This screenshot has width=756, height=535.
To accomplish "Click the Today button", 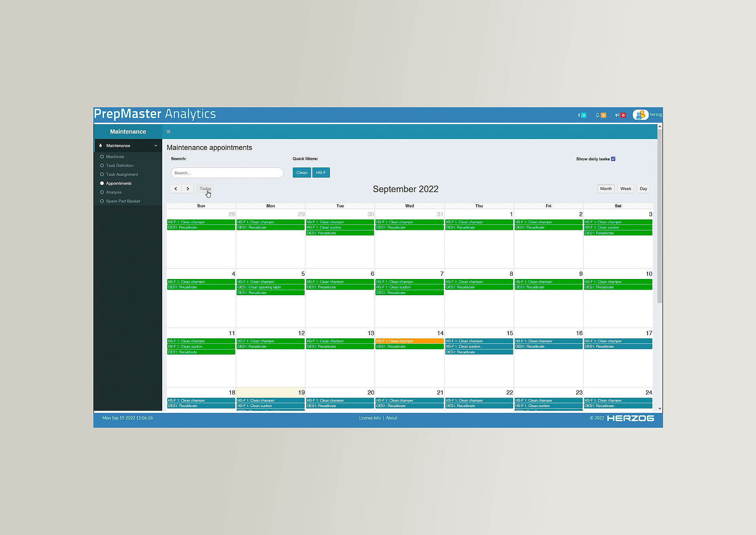I will 205,189.
